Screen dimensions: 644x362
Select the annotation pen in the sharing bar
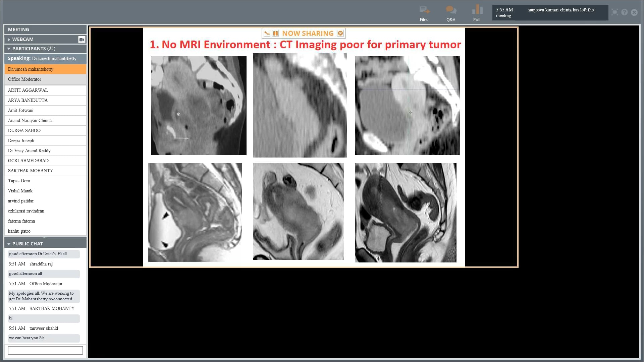(x=266, y=33)
